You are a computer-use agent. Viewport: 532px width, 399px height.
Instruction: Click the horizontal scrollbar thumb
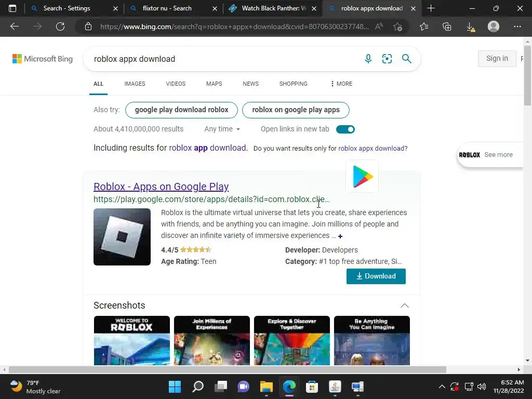(228, 369)
